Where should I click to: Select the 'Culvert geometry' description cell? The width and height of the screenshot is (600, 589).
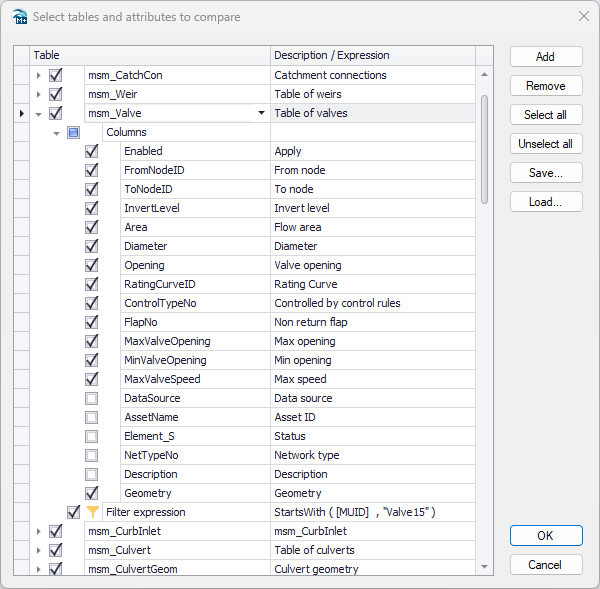coord(373,569)
